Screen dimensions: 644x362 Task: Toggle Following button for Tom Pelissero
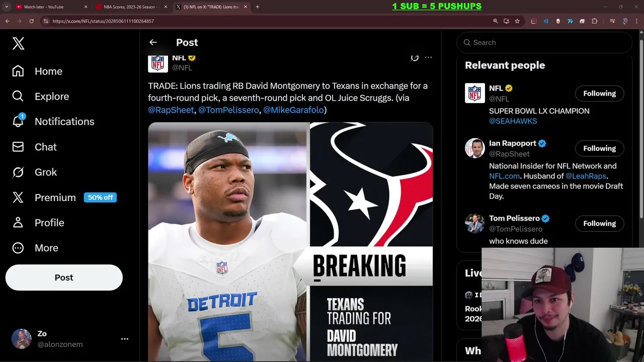point(599,223)
